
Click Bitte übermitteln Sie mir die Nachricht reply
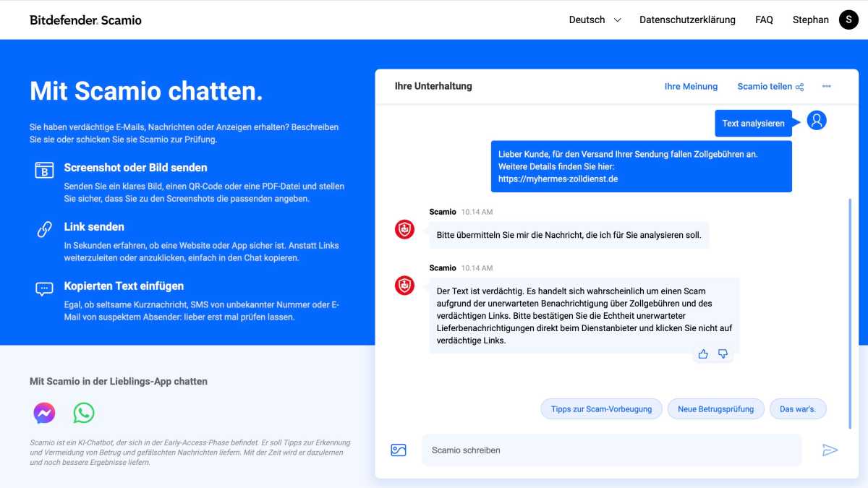569,235
